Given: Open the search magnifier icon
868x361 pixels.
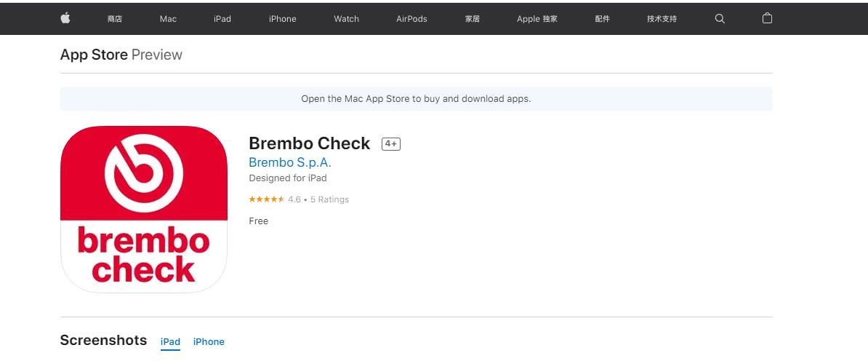Looking at the screenshot, I should click(720, 19).
